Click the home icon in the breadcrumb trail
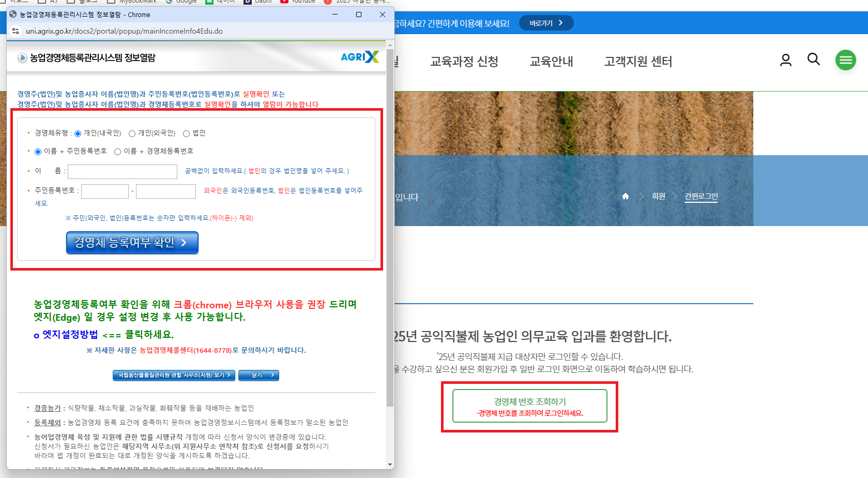868x478 pixels. pyautogui.click(x=626, y=197)
